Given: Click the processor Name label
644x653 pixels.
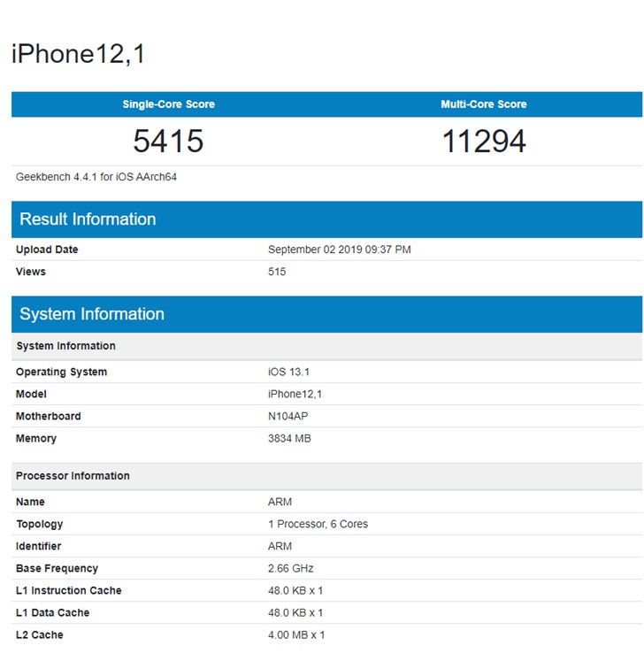Looking at the screenshot, I should [30, 502].
